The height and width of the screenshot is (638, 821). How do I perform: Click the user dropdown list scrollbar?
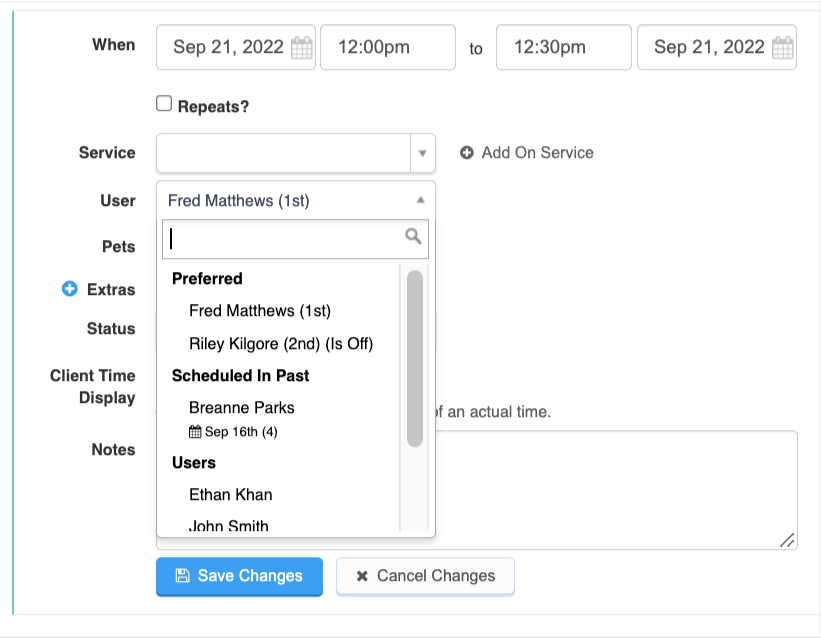415,358
